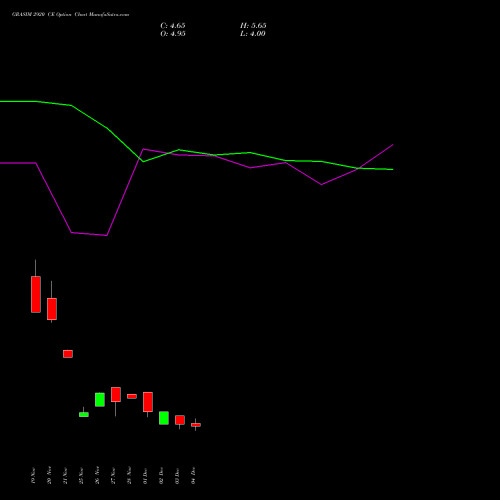Select the small green candlestick for 25 Nov
Screen dimensions: 500x500
point(84,414)
